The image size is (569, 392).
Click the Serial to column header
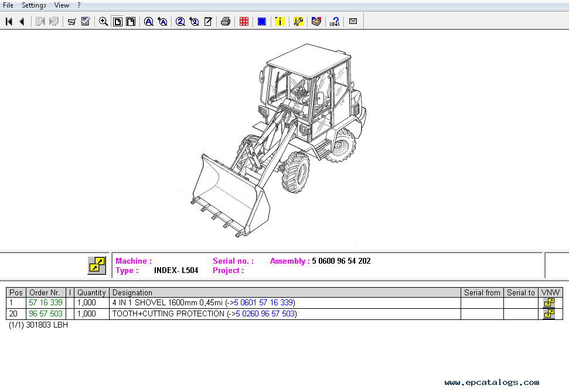coord(521,292)
